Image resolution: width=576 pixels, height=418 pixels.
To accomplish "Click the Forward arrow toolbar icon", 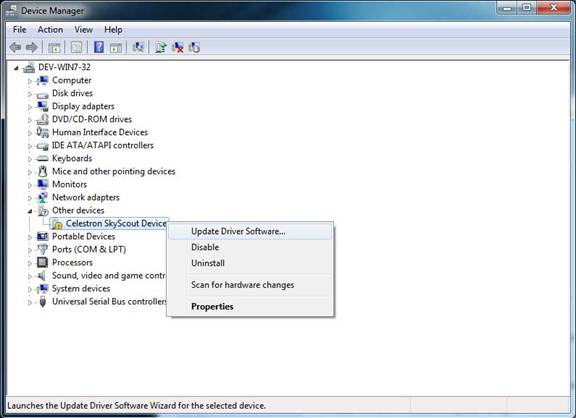I will 32,47.
